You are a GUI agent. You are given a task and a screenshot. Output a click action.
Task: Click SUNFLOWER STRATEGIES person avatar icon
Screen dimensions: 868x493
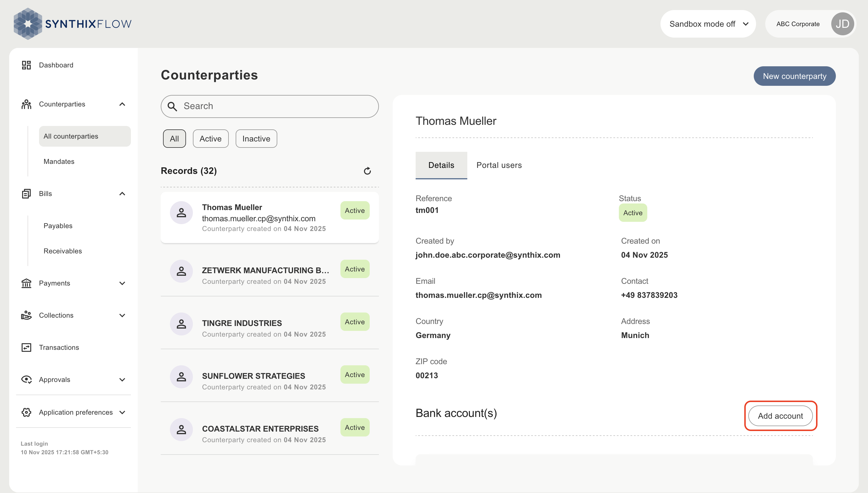(x=181, y=377)
